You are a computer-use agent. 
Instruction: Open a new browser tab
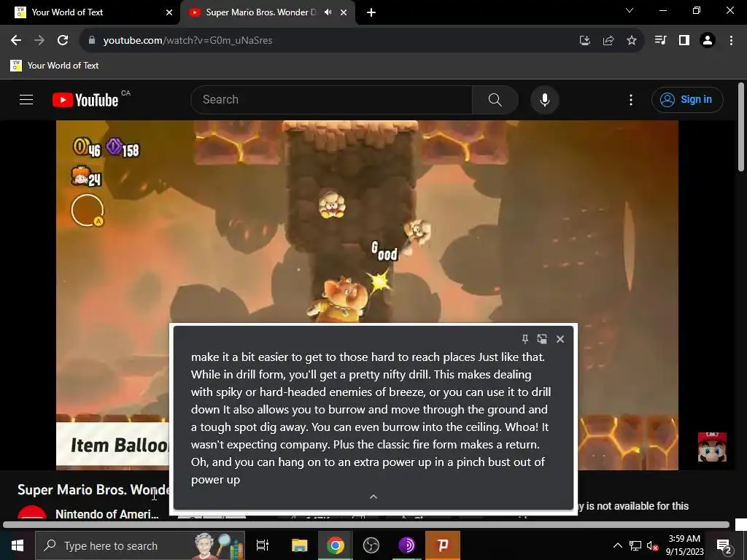click(371, 12)
